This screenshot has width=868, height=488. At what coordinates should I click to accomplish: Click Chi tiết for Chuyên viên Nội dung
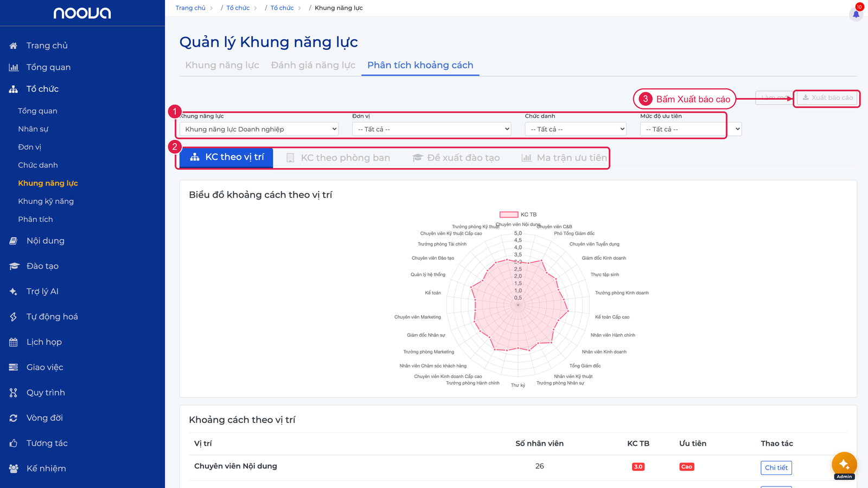776,468
